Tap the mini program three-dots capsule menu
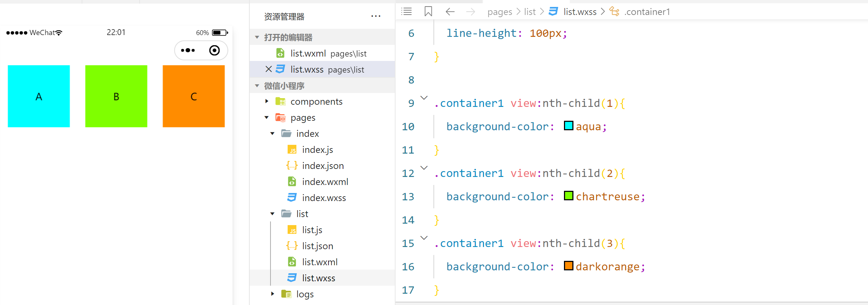The width and height of the screenshot is (868, 305). pyautogui.click(x=188, y=50)
